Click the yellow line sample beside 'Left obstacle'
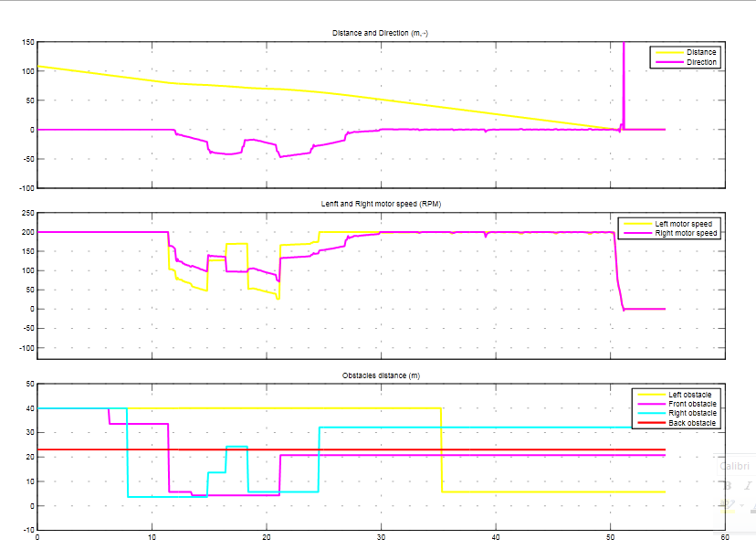This screenshot has width=756, height=560. pyautogui.click(x=651, y=395)
